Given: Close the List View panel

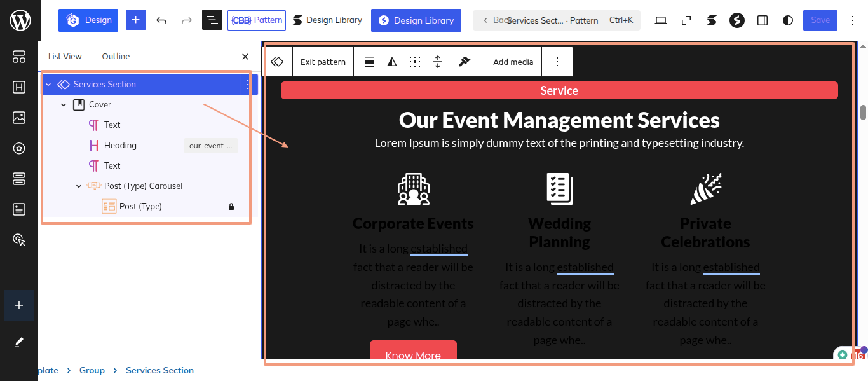Looking at the screenshot, I should pyautogui.click(x=245, y=57).
